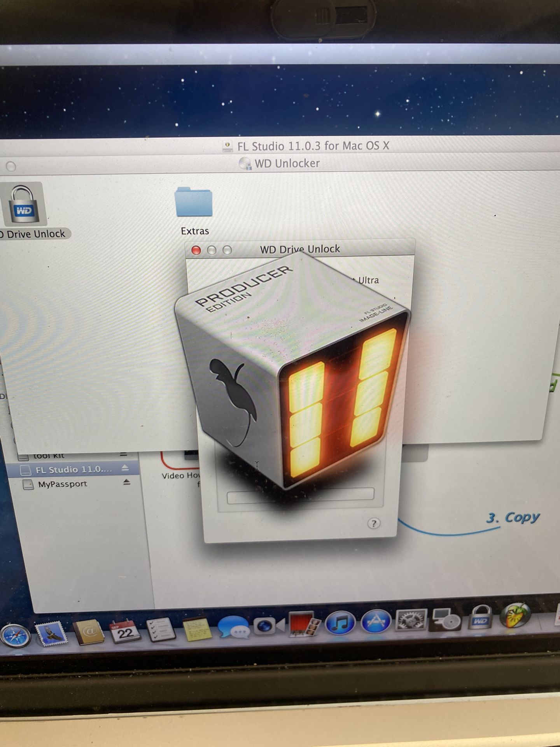560x747 pixels.
Task: Click the WD Drive Unlock label
Action: coord(33,234)
